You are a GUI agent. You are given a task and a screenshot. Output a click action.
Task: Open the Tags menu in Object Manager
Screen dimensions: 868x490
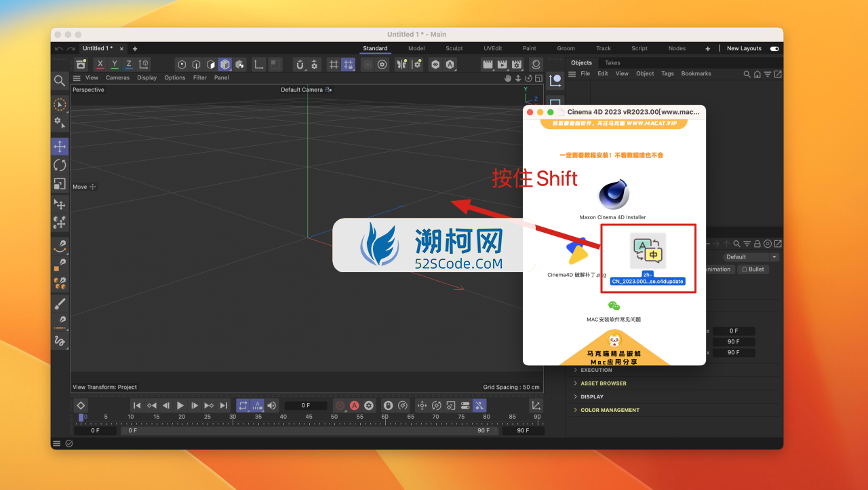[667, 73]
